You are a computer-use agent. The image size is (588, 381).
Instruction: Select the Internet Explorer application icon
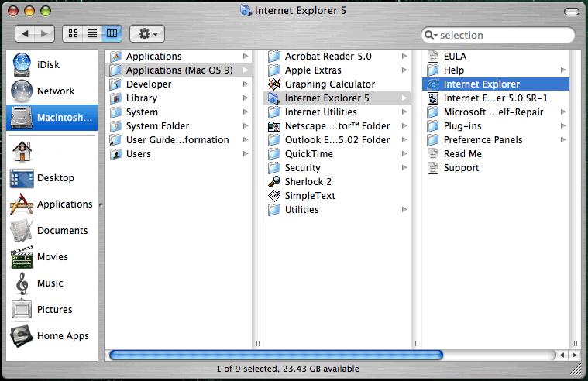(433, 84)
